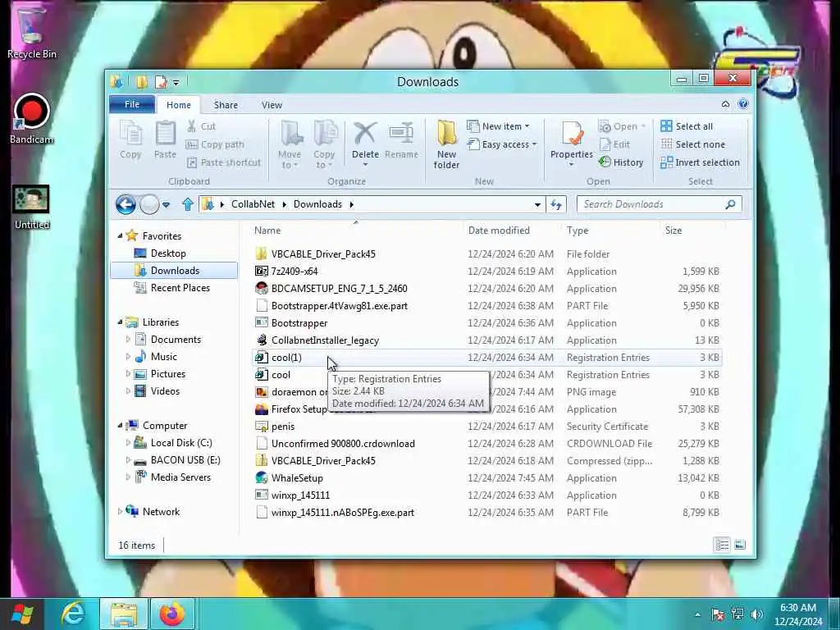The height and width of the screenshot is (630, 840).
Task: Expand the Network tree node
Action: 120,512
